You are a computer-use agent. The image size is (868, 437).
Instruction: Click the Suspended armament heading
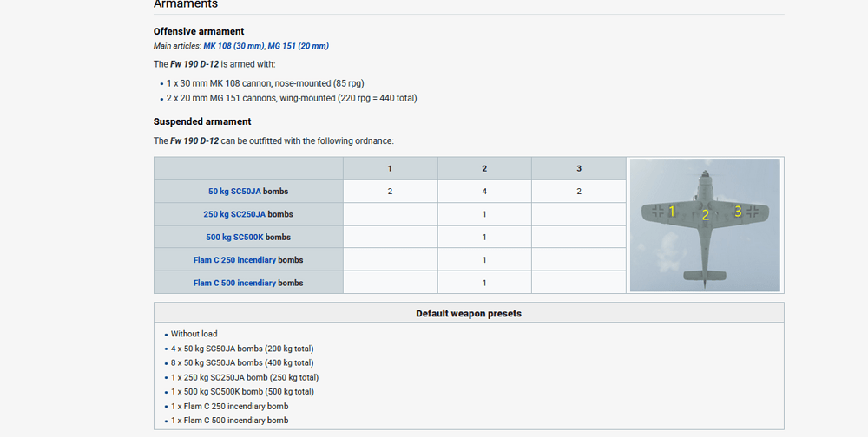point(202,121)
